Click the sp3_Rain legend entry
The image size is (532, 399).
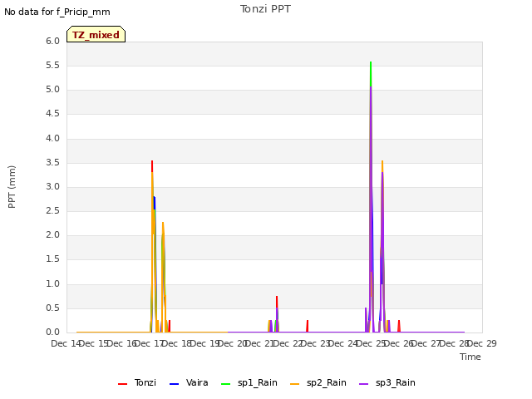(387, 382)
